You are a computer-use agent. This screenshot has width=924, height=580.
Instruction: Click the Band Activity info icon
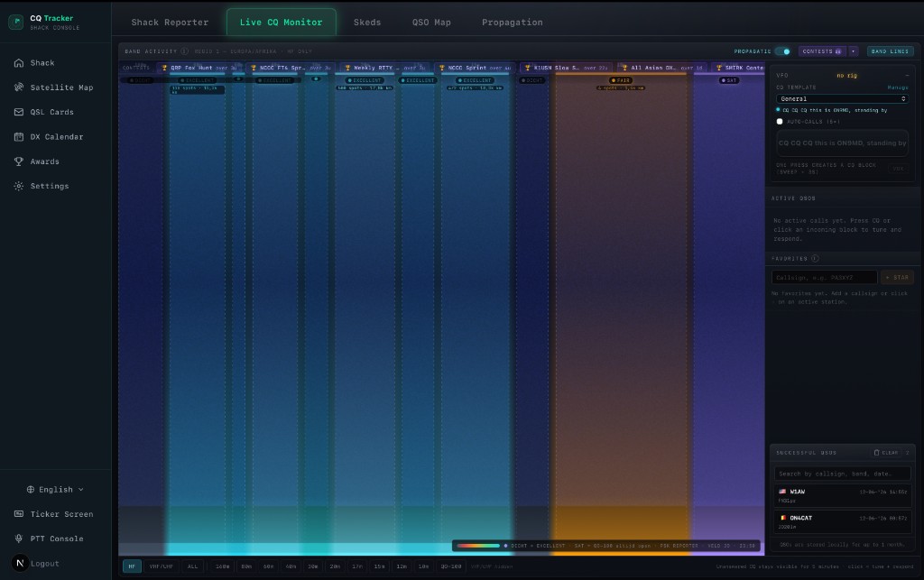(184, 51)
